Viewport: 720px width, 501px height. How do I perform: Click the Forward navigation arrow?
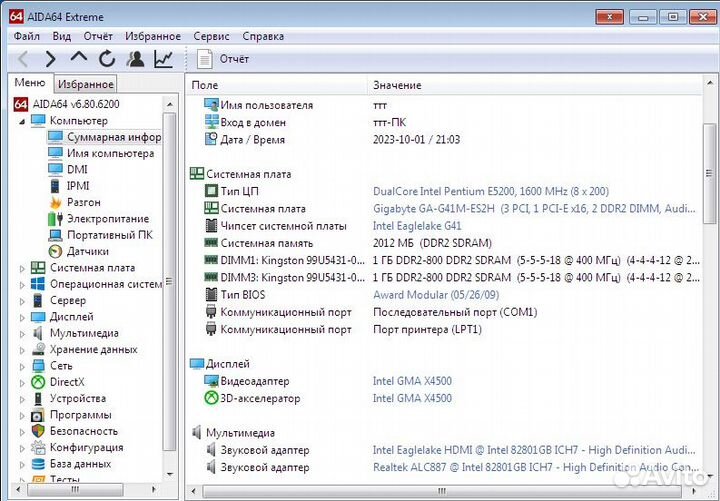pyautogui.click(x=51, y=59)
